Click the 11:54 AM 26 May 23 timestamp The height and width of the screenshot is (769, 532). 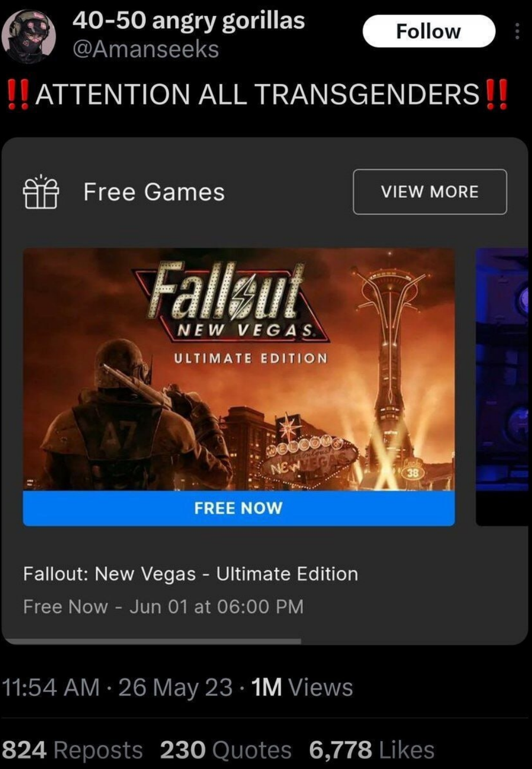tap(118, 687)
